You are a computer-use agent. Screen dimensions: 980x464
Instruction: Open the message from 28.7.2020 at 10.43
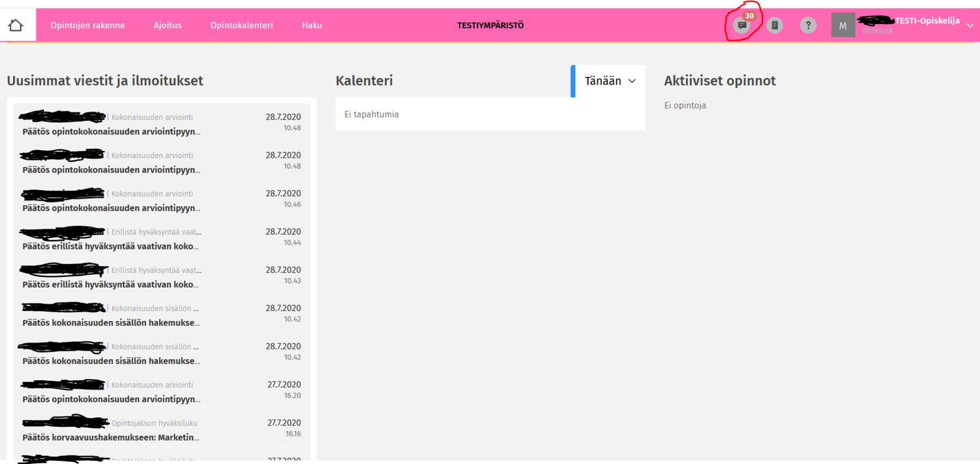click(161, 277)
